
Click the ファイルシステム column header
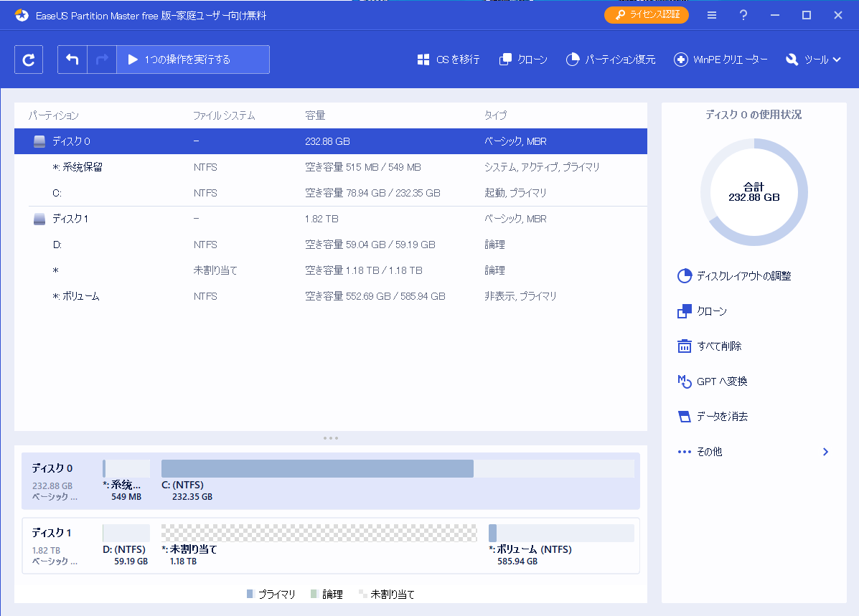pos(224,115)
